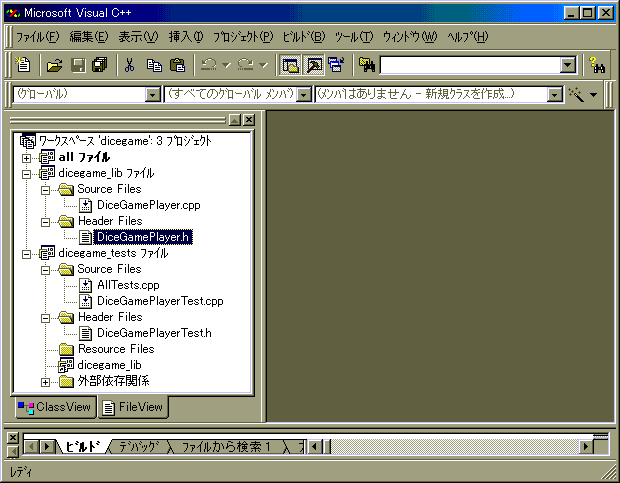Screen dimensions: 620x483
Task: Collapse Header Files under dicegame_lib
Action: point(45,222)
